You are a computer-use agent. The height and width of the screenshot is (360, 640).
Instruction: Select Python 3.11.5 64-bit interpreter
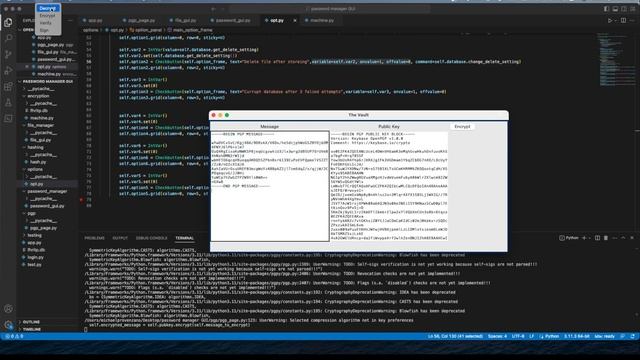(x=577, y=336)
